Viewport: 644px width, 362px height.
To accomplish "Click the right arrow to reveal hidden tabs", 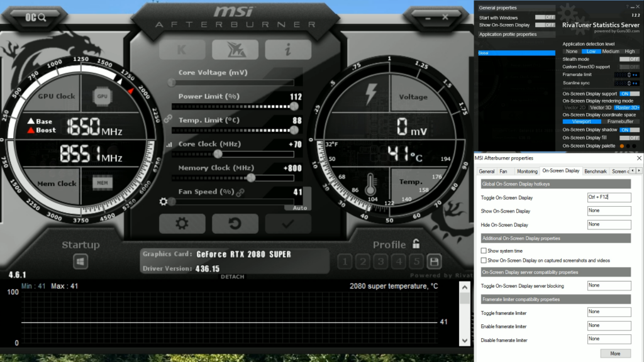I will (640, 171).
